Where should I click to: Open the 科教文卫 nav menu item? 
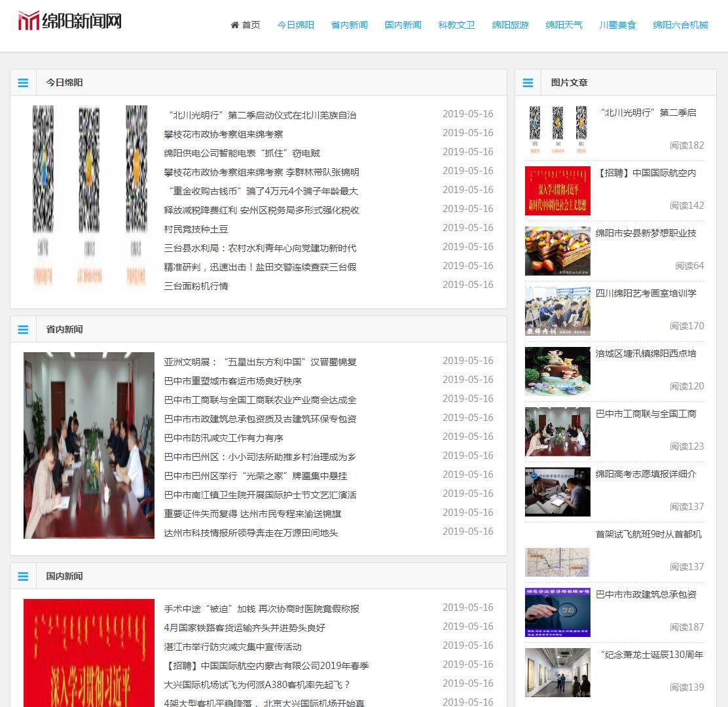point(456,25)
